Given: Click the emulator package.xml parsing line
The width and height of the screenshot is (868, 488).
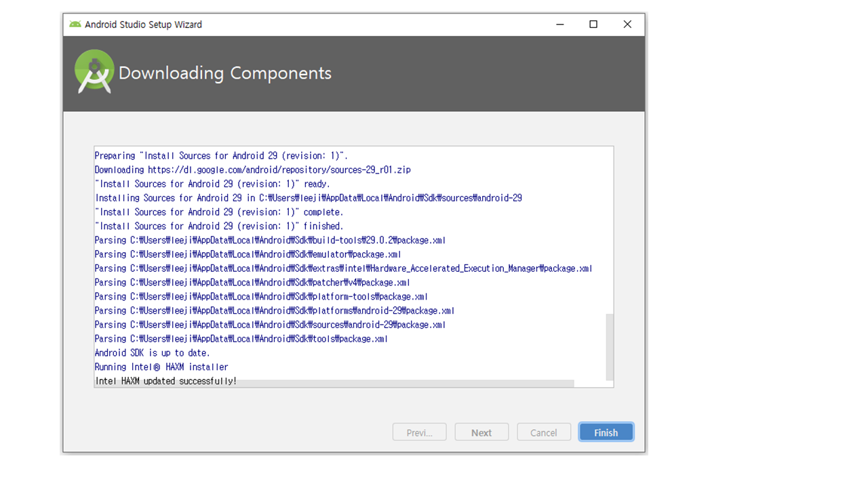Looking at the screenshot, I should point(248,254).
